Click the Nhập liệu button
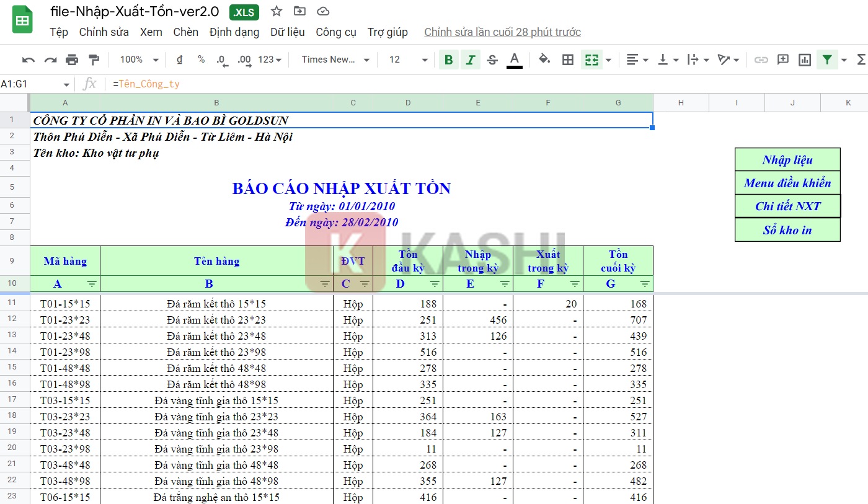This screenshot has height=504, width=868. (787, 159)
